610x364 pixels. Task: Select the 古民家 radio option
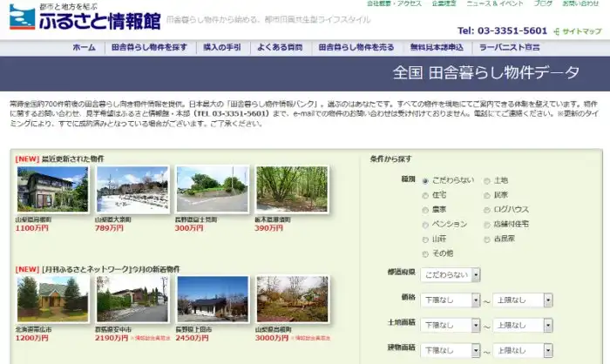pyautogui.click(x=487, y=238)
